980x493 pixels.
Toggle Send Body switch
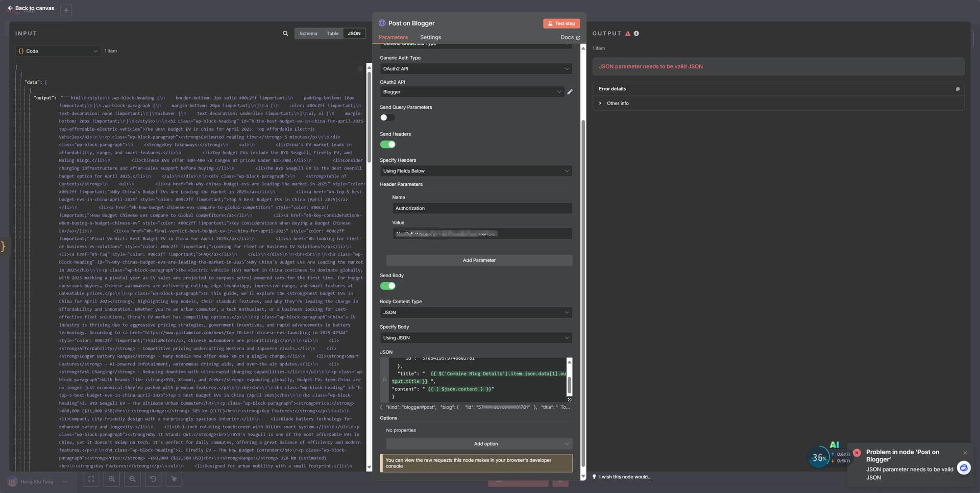(x=387, y=286)
